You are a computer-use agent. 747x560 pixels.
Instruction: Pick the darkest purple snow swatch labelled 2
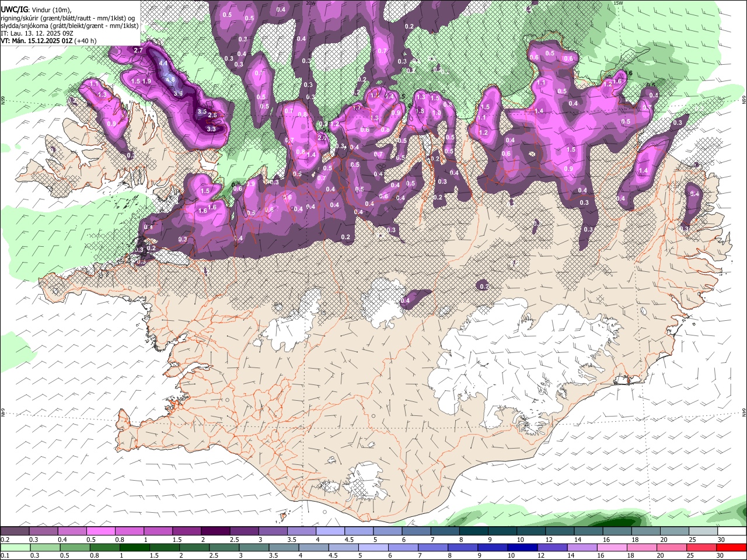[215, 531]
